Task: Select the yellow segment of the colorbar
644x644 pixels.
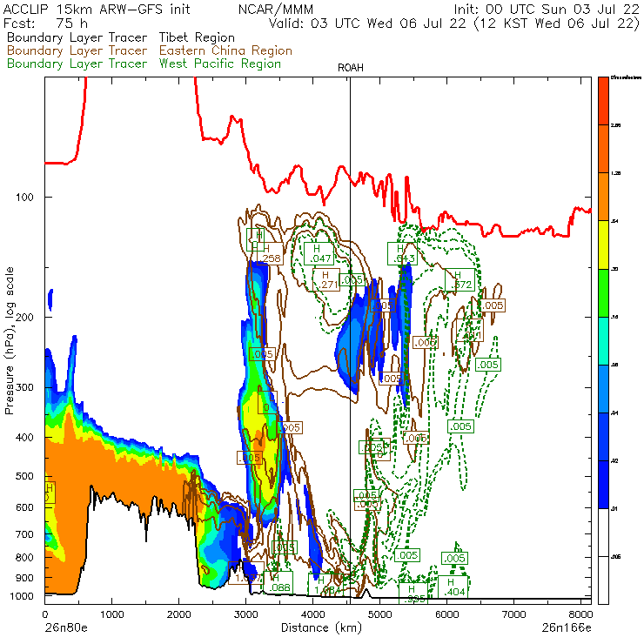Action: tap(603, 245)
